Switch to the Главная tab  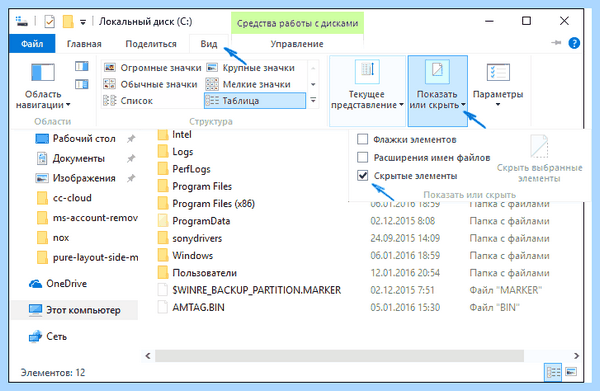[x=84, y=44]
